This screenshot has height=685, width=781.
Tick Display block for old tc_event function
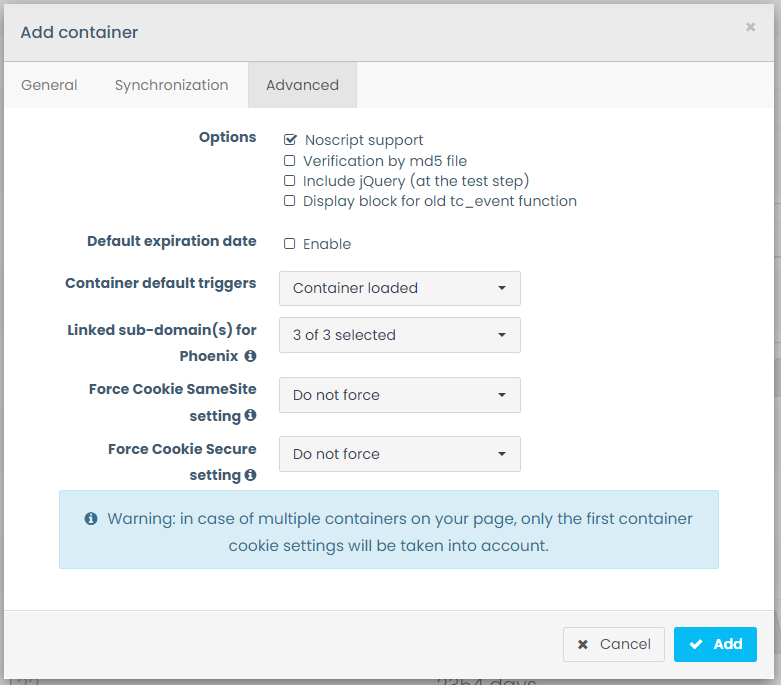(x=290, y=201)
